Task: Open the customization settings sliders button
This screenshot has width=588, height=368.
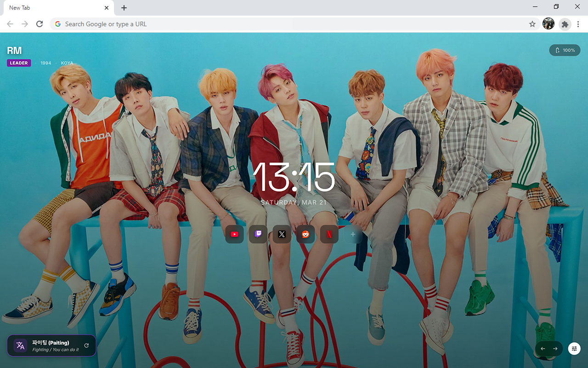Action: coord(574,349)
